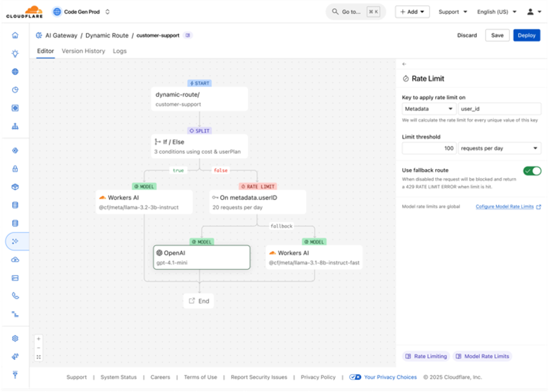This screenshot has height=392, width=549.
Task: Click the megaphone icon in sidebar
Action: 15,357
